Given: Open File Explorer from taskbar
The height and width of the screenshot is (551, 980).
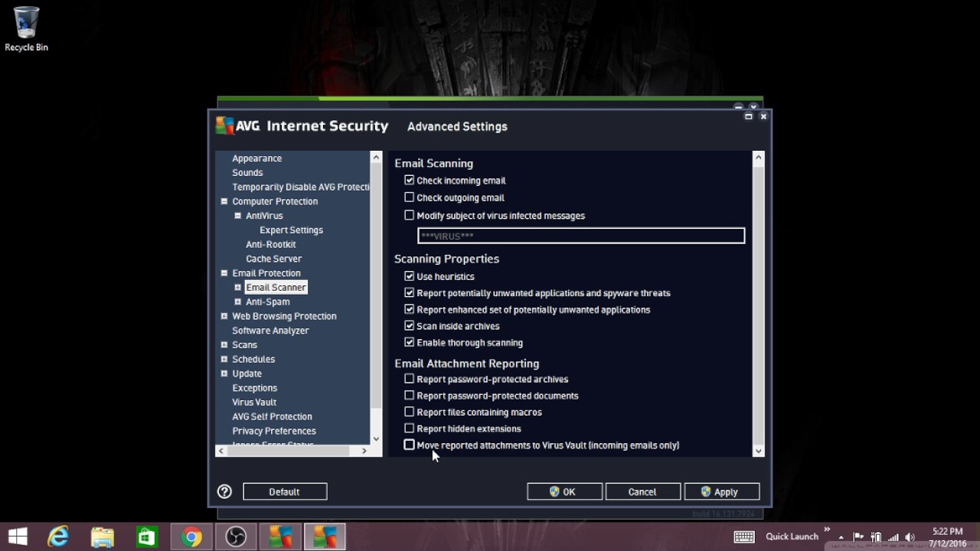Looking at the screenshot, I should tap(103, 537).
